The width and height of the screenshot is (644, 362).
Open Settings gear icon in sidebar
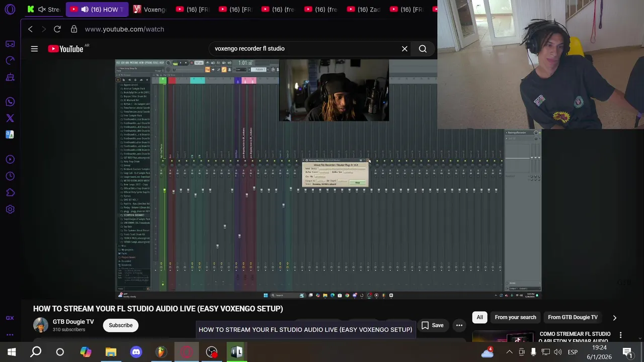tap(10, 209)
